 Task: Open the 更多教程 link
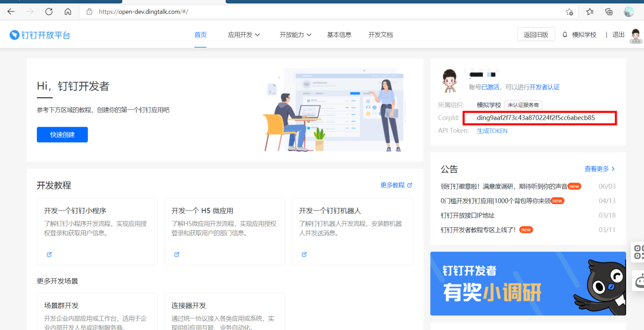(x=396, y=185)
